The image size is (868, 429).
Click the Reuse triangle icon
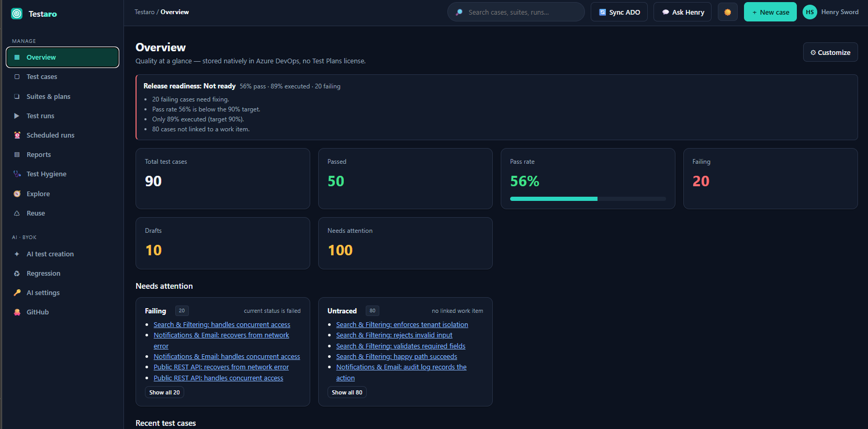(x=17, y=213)
